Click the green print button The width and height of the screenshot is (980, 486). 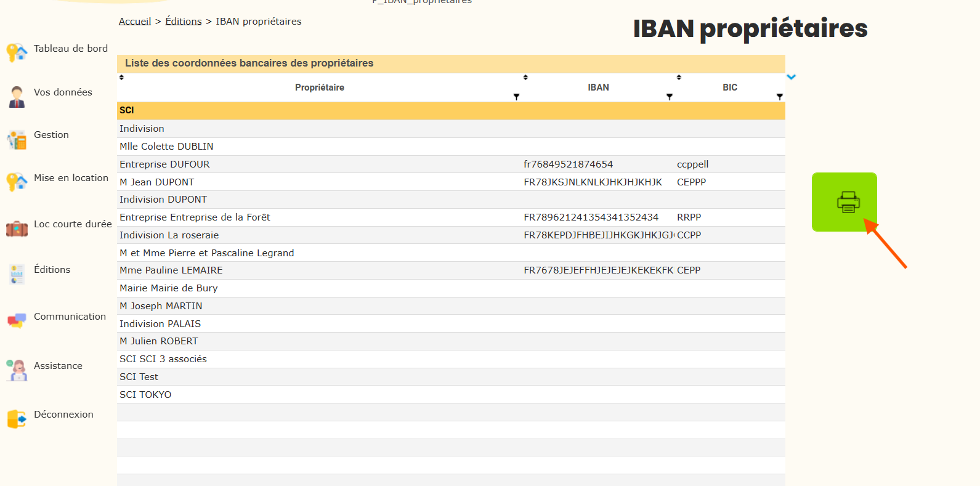tap(844, 201)
